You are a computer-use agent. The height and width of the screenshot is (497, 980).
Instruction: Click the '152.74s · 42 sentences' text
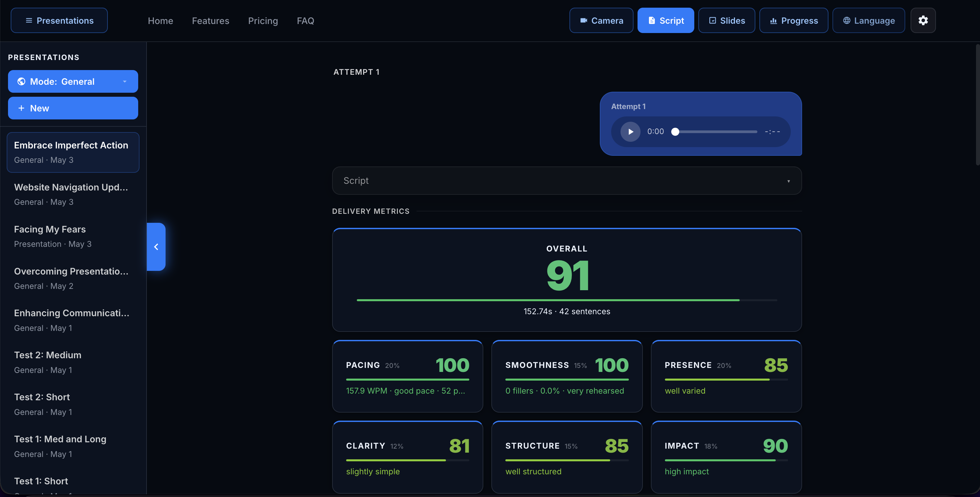point(567,312)
